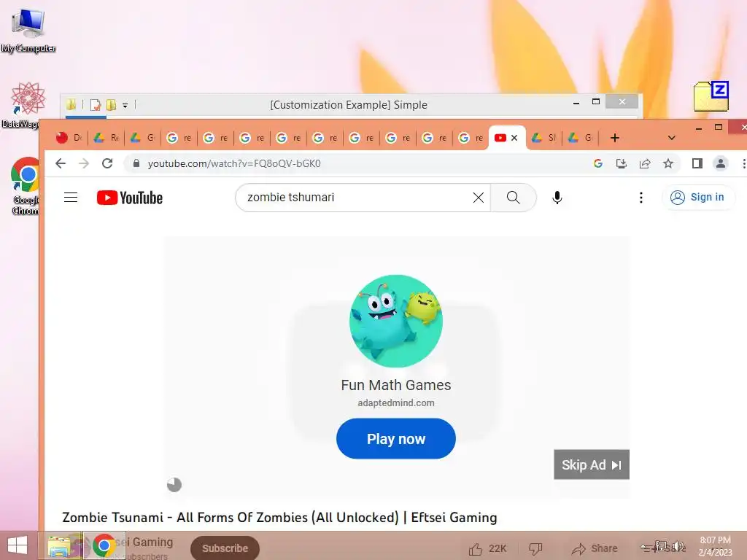Run the search with the magnifier button

(x=513, y=198)
